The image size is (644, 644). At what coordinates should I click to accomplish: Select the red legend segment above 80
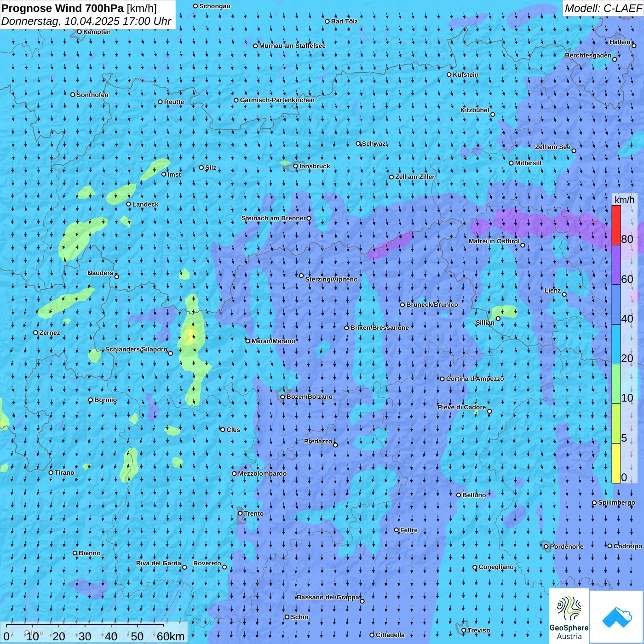(616, 225)
